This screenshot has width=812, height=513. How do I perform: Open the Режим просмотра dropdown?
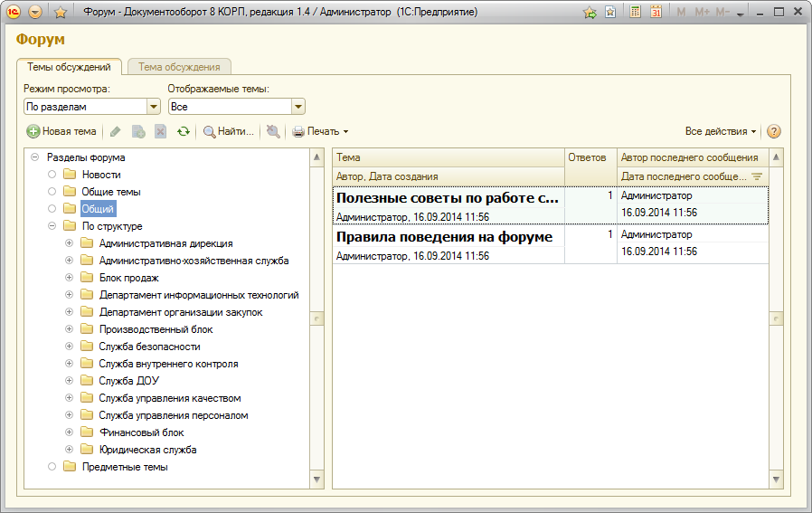153,107
